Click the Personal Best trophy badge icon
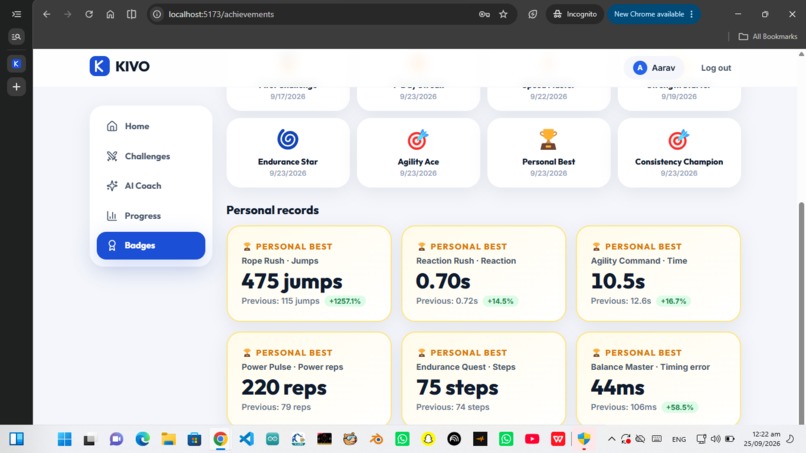Viewport: 806px width, 453px height. 548,139
